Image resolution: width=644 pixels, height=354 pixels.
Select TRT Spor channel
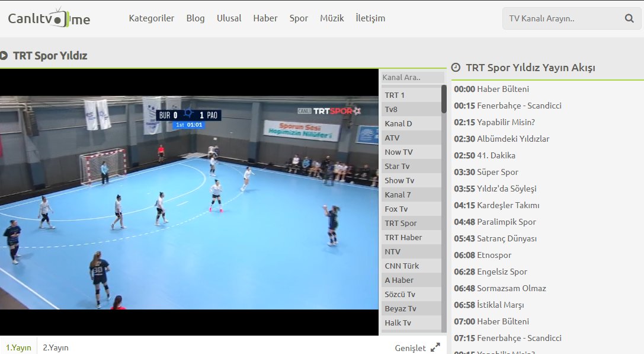point(411,224)
